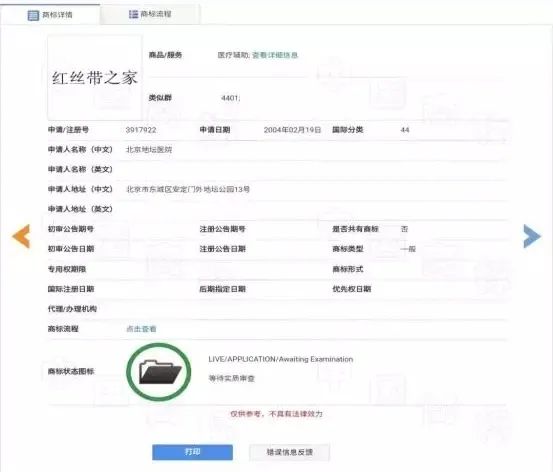Viewport: 553px width, 472px height.
Task: Click the application date 2004年02月19日
Action: [292, 130]
